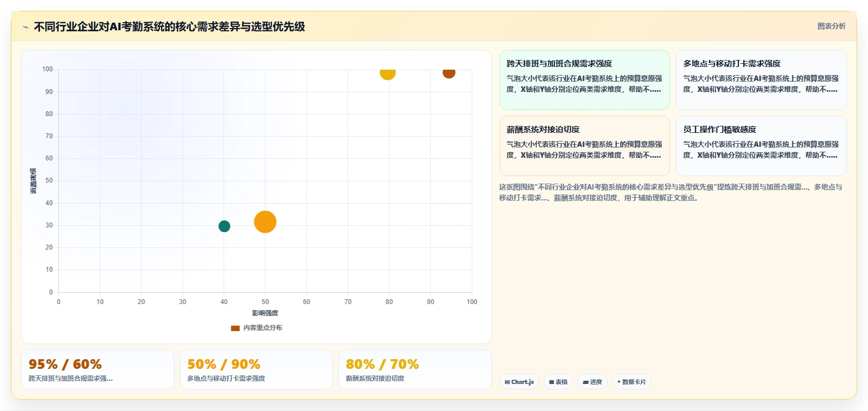This screenshot has height=411, width=868.
Task: Click the y-axis tick label 100
Action: (x=48, y=69)
